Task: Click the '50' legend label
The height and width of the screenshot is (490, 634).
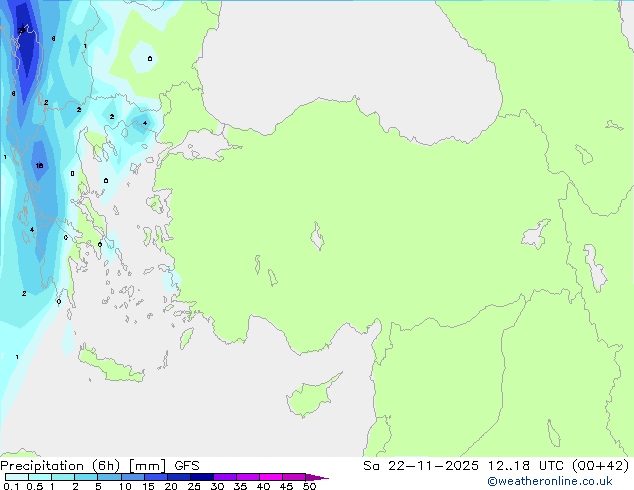Action: click(x=309, y=486)
